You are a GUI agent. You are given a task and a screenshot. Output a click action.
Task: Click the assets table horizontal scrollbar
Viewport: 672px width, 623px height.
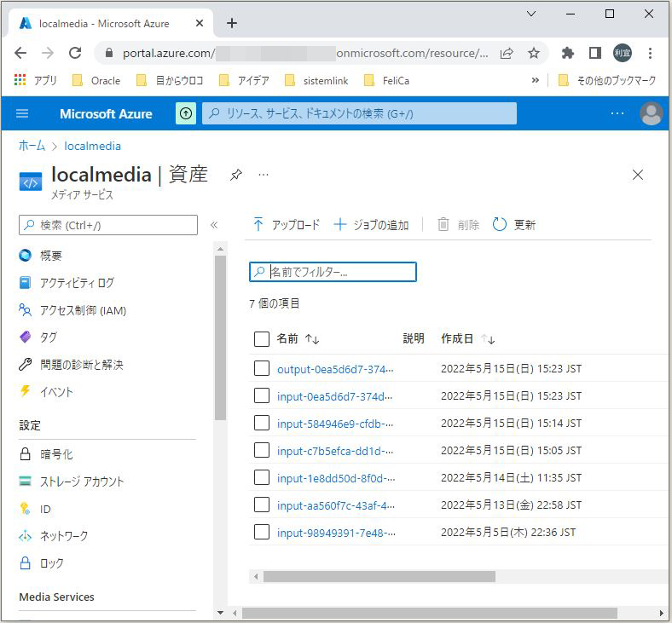pyautogui.click(x=379, y=576)
